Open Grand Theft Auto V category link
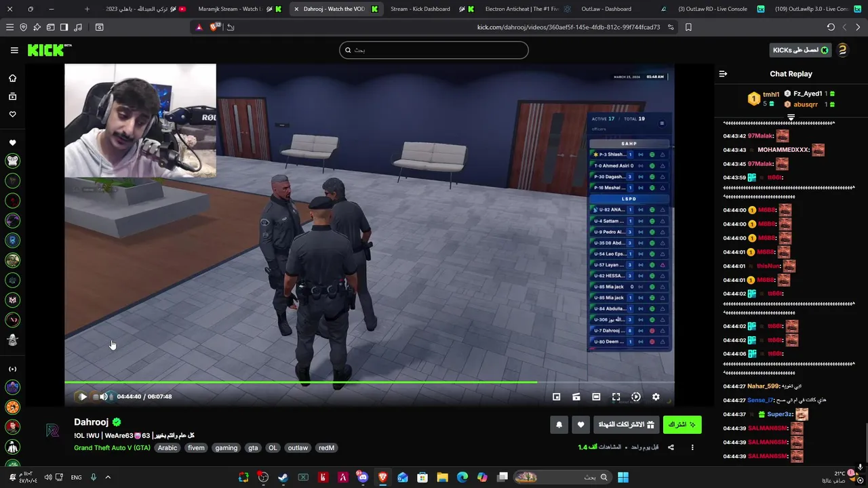The image size is (868, 488). [x=112, y=448]
